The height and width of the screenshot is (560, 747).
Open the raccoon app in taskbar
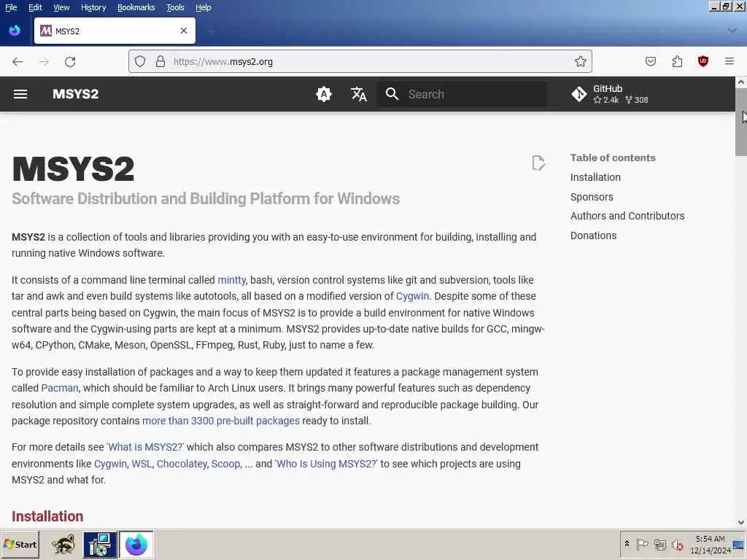click(x=63, y=544)
